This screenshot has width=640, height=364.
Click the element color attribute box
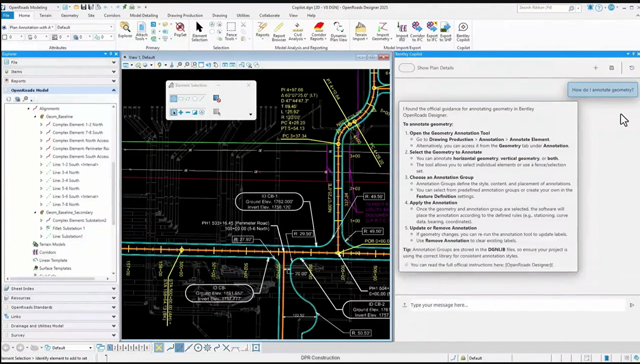pos(13,37)
